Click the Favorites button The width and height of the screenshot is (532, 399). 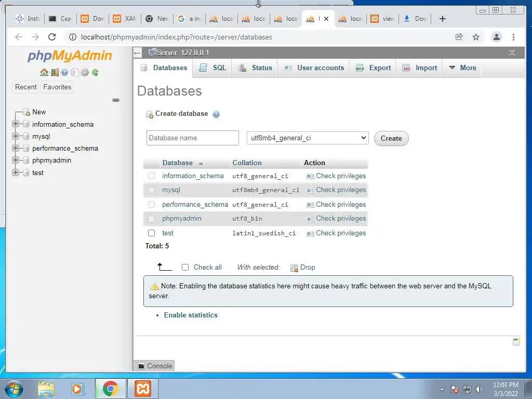(57, 87)
